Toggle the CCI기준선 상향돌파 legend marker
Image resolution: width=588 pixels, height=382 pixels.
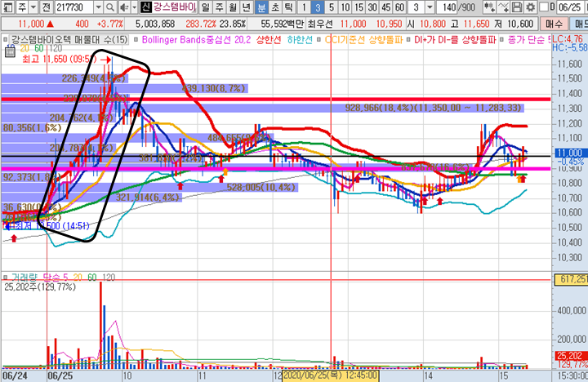319,40
